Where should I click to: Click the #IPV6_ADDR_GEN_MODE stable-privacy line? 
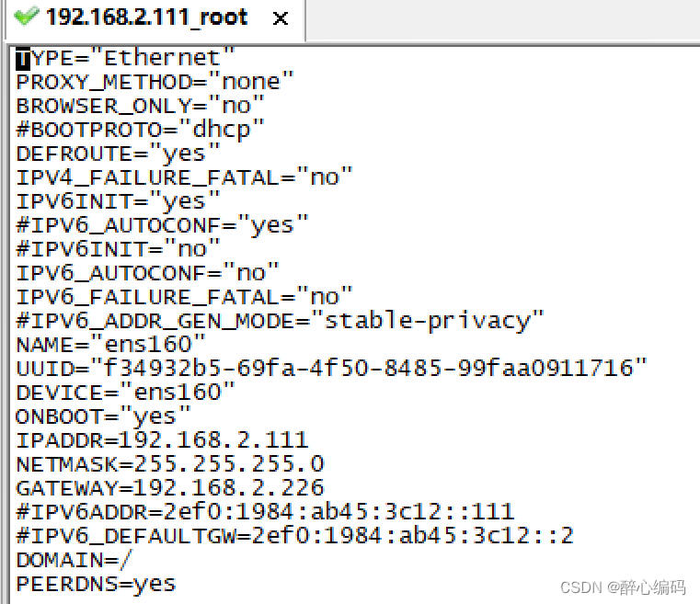280,321
